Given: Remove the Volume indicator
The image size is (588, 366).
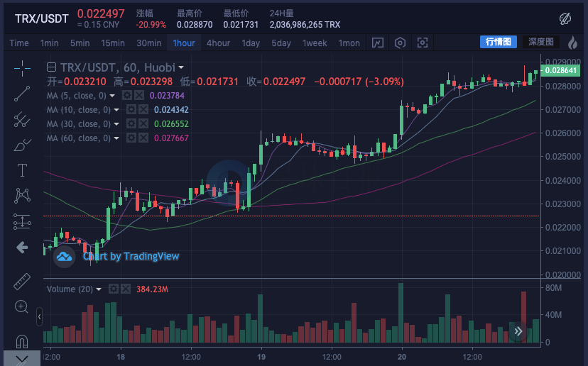Looking at the screenshot, I should [126, 289].
